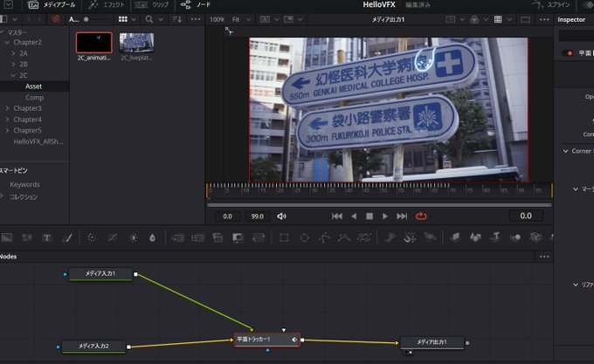Add a Color Corrector node
Image resolution: width=594 pixels, height=364 pixels.
(x=92, y=237)
